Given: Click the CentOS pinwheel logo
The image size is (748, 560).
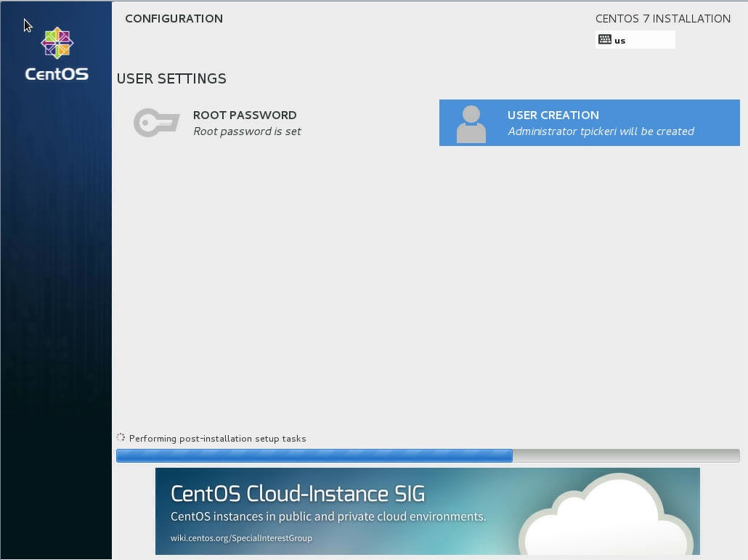Looking at the screenshot, I should point(57,43).
